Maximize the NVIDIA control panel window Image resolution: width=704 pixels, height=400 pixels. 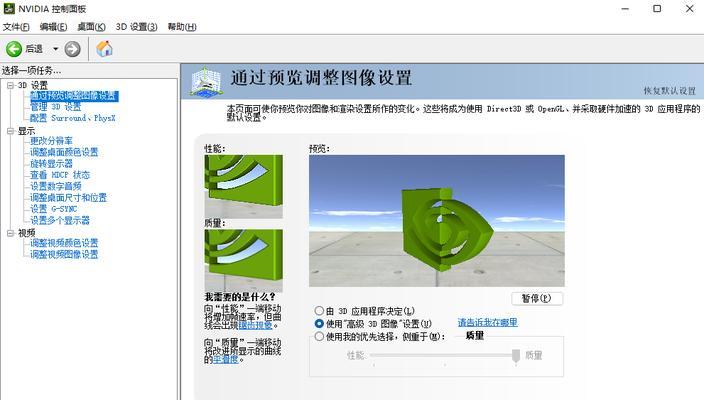[657, 9]
